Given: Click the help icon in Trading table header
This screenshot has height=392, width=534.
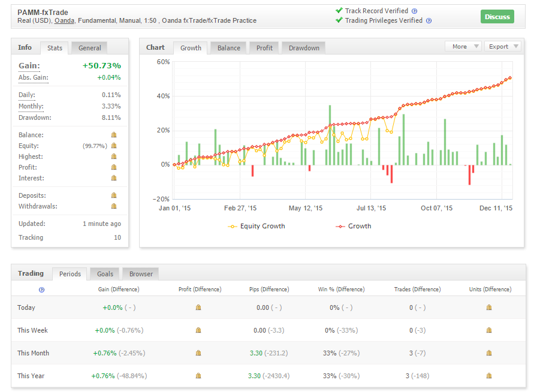Looking at the screenshot, I should (x=41, y=290).
